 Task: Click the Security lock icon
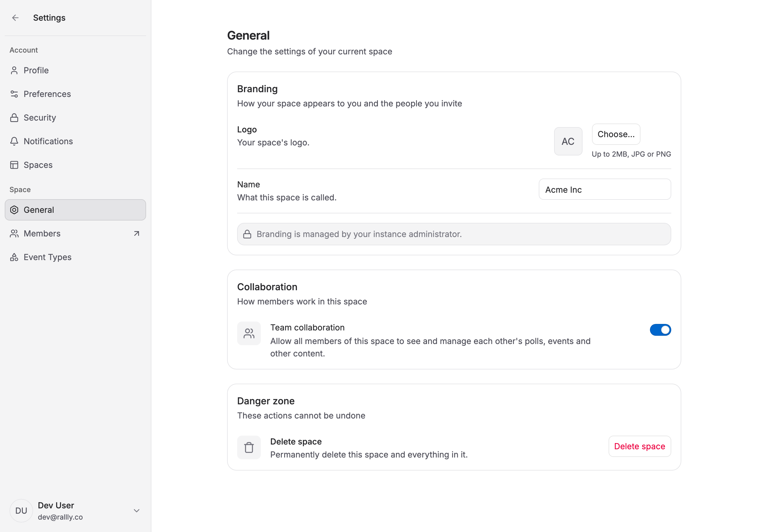14,118
